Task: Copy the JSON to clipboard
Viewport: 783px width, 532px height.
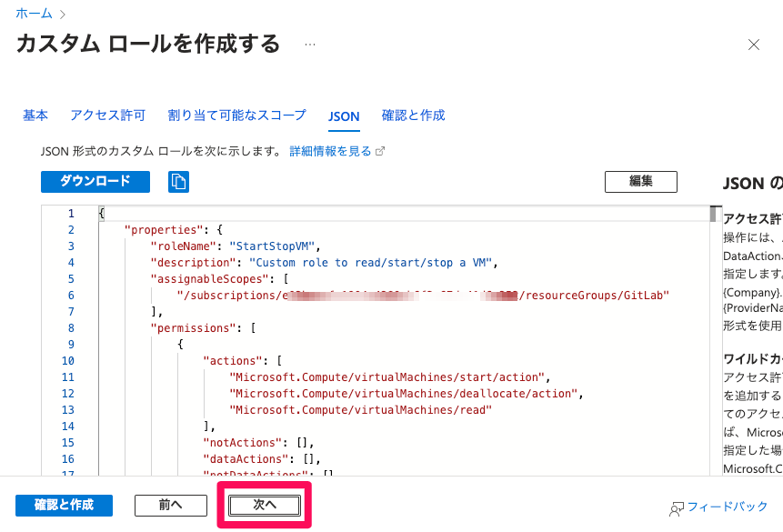Action: tap(178, 181)
